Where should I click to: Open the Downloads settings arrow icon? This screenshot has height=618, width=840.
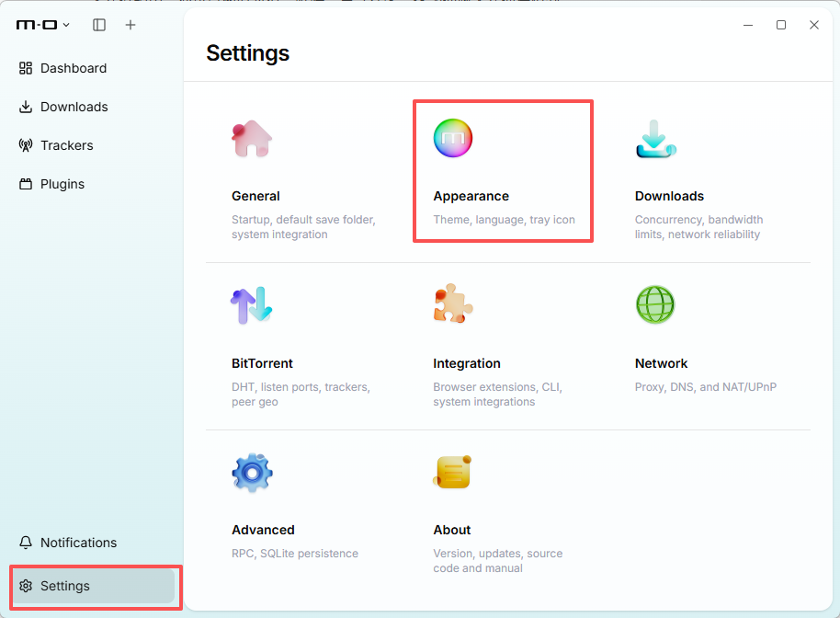point(655,139)
